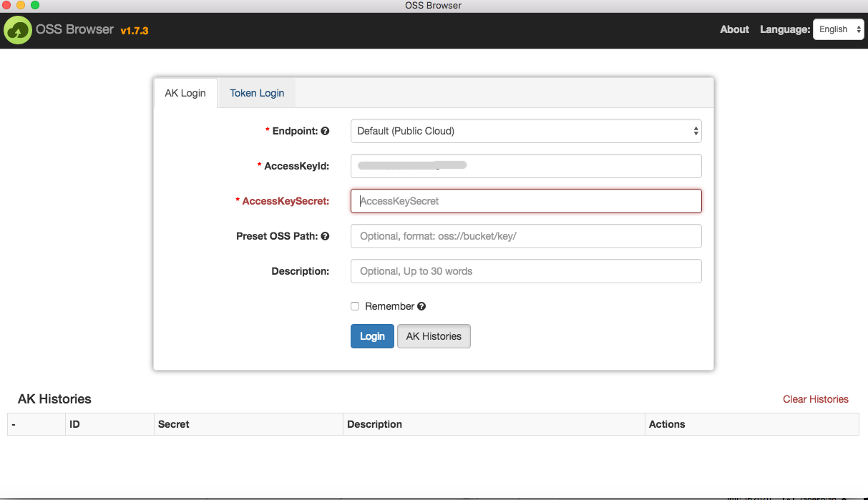868x500 pixels.
Task: Minimize the OSS Browser window
Action: [21, 5]
